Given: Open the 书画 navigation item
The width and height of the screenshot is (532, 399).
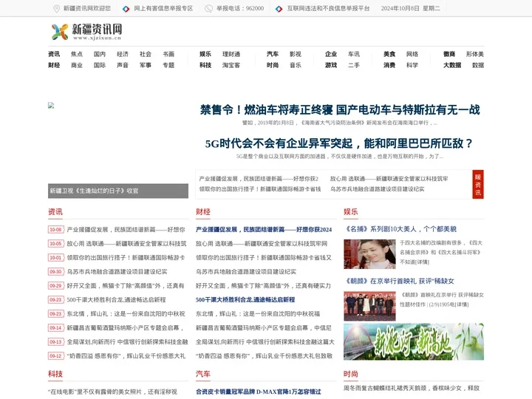Looking at the screenshot, I should pyautogui.click(x=168, y=54).
